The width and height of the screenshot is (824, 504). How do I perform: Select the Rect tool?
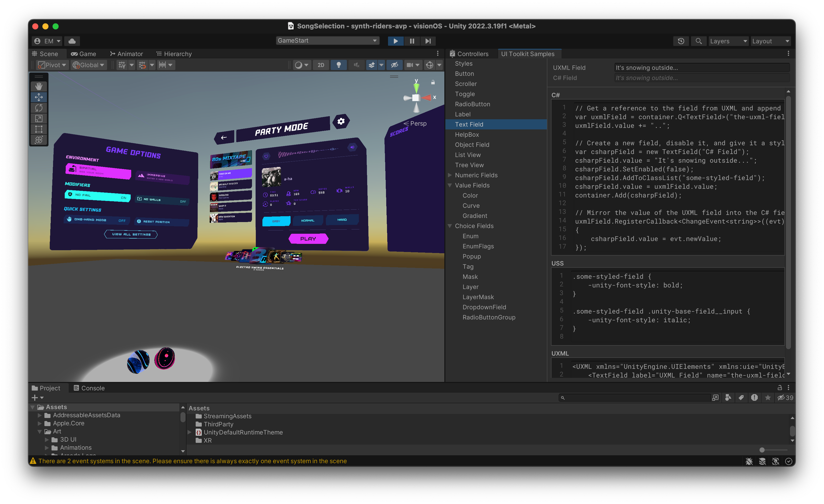coord(39,129)
